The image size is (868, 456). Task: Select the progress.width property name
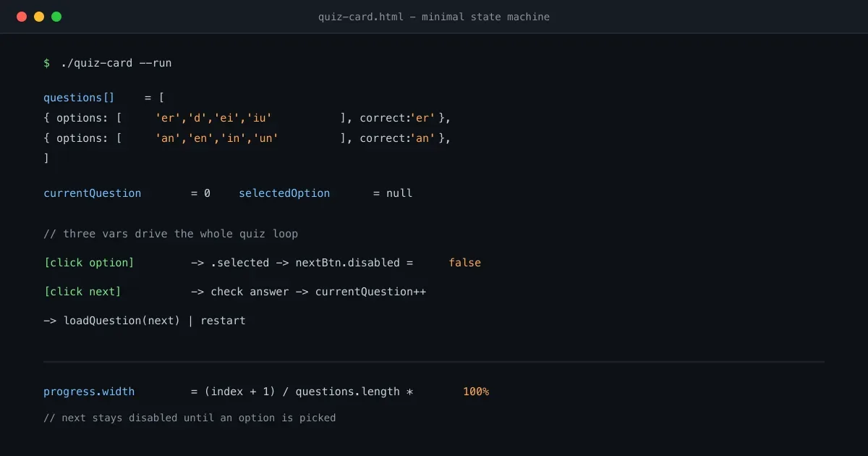coord(89,392)
